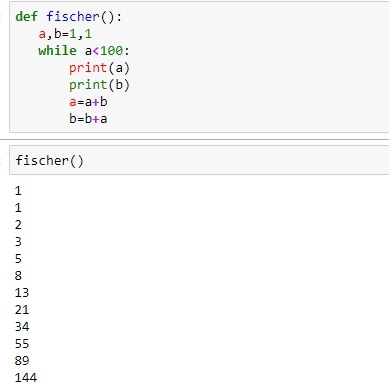The image size is (389, 388).
Task: Click output value 5
Action: pyautogui.click(x=18, y=259)
